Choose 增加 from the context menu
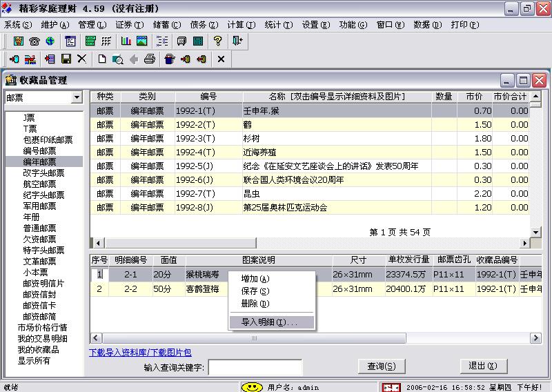Image resolution: width=552 pixels, height=392 pixels. click(x=255, y=279)
